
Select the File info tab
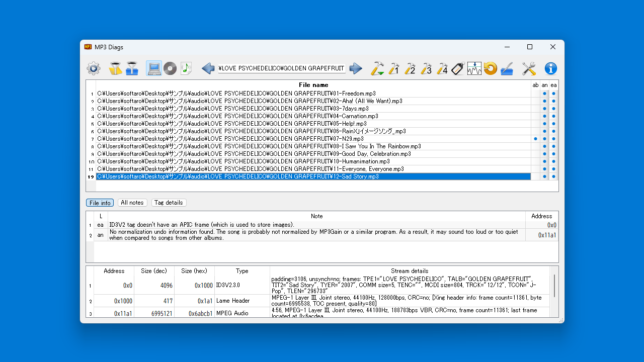point(100,203)
